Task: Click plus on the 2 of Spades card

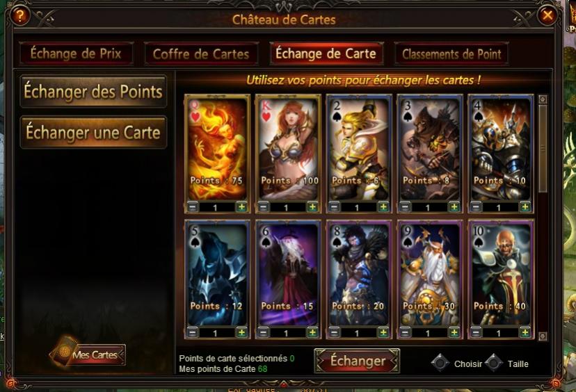Action: pyautogui.click(x=383, y=207)
